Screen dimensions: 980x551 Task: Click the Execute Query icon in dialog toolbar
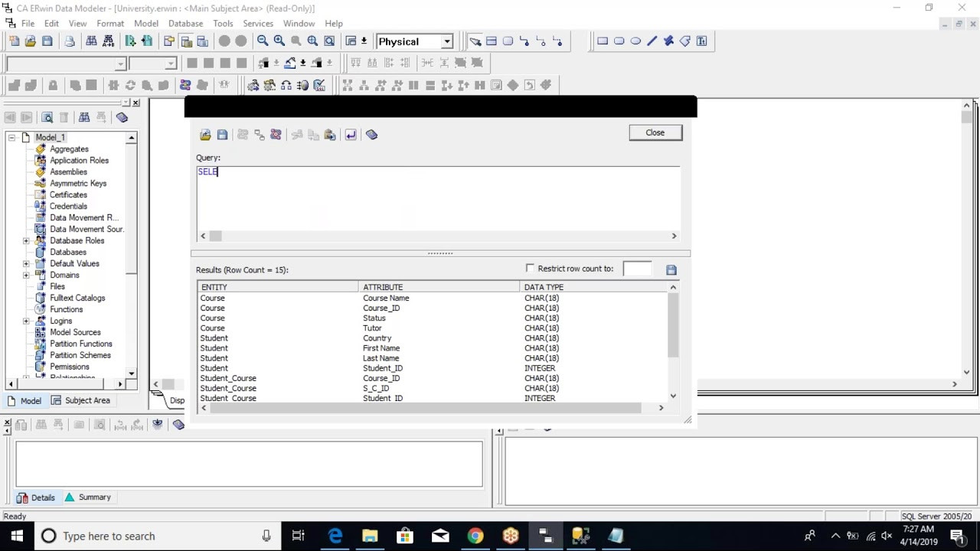351,135
